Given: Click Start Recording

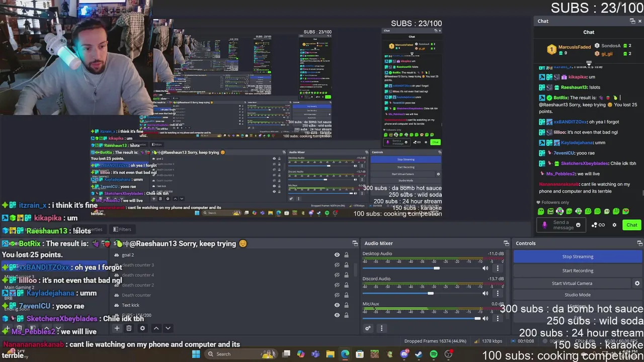Looking at the screenshot, I should point(578,270).
